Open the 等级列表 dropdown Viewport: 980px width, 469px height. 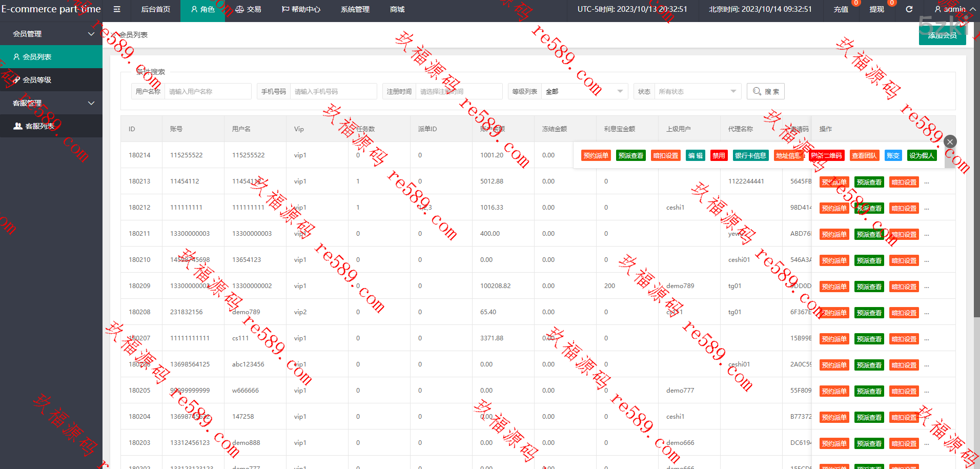[x=584, y=91]
